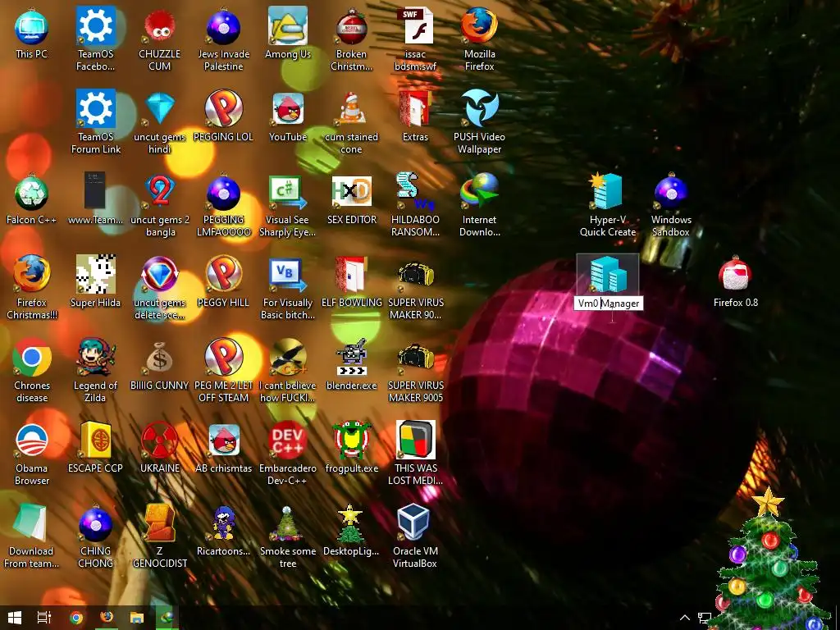Select the Hyper-V Quick Create icon
Image resolution: width=840 pixels, height=630 pixels.
pos(607,191)
